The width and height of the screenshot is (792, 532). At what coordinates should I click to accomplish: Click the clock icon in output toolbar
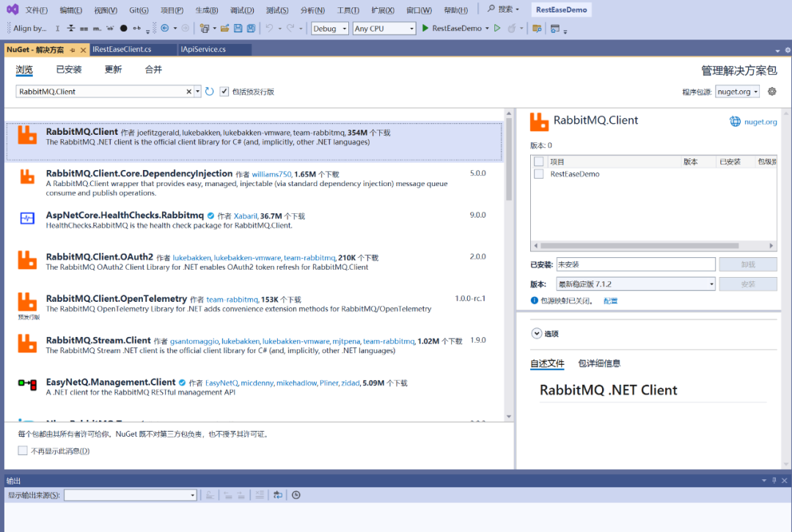[296, 495]
